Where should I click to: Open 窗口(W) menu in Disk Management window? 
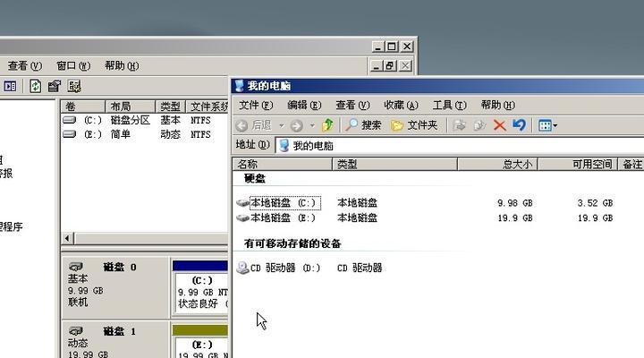click(73, 65)
